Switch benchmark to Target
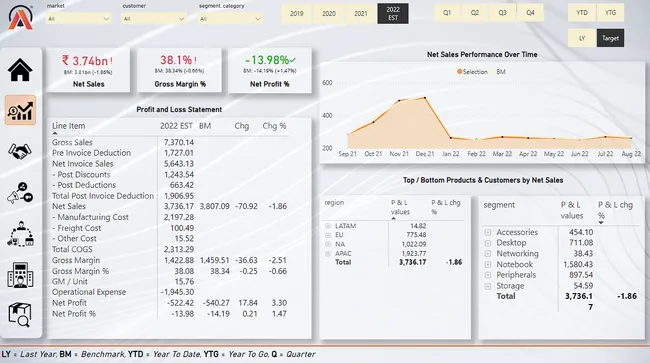The height and width of the screenshot is (363, 650). (610, 38)
